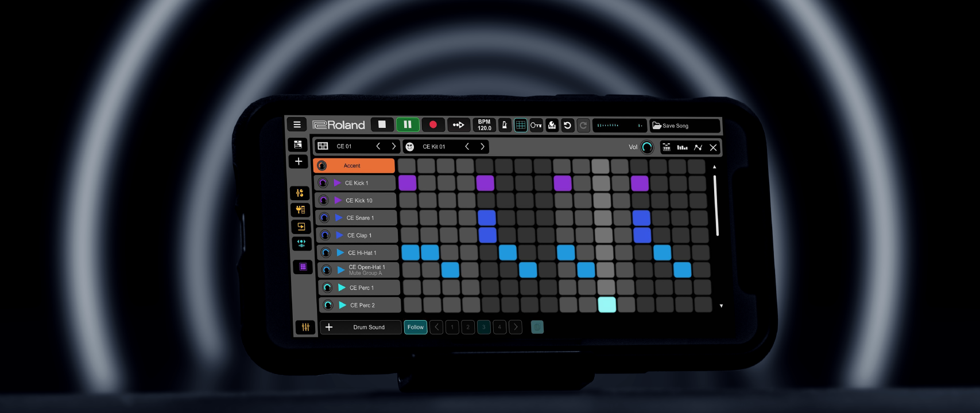Switch to step page 2
The image size is (980, 413).
pos(468,327)
